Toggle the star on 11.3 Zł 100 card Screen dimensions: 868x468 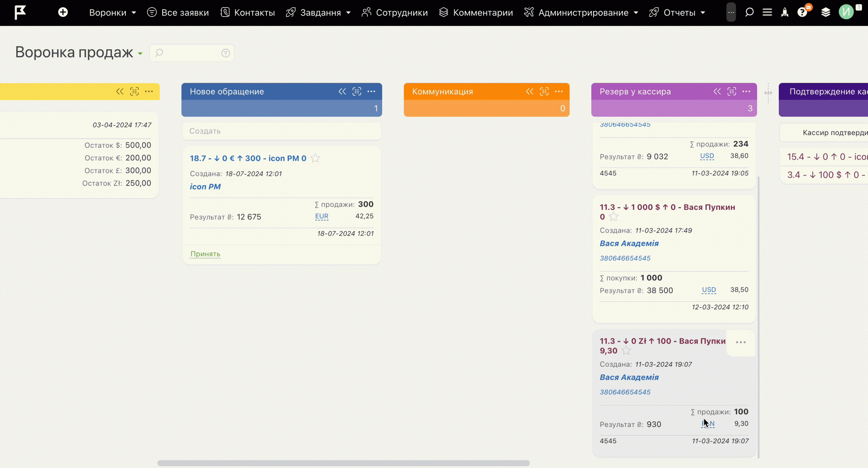(x=626, y=351)
